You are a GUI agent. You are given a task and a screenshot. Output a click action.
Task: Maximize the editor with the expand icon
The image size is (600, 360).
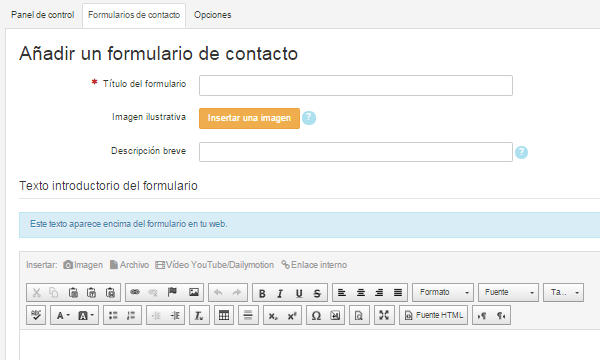point(384,315)
